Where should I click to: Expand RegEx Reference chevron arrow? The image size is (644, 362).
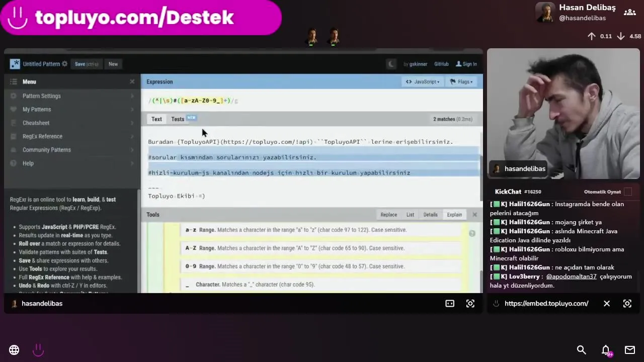pyautogui.click(x=132, y=136)
